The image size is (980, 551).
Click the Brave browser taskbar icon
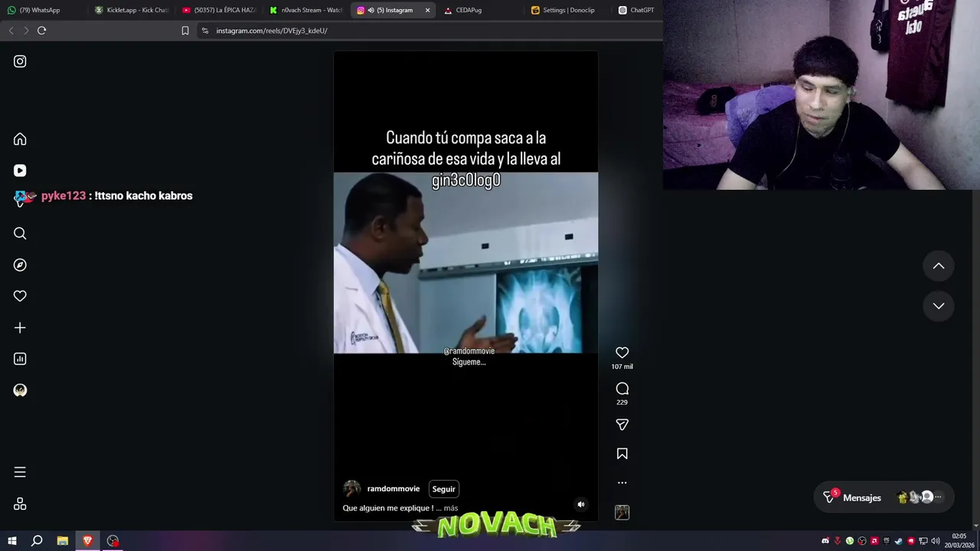[x=87, y=541]
